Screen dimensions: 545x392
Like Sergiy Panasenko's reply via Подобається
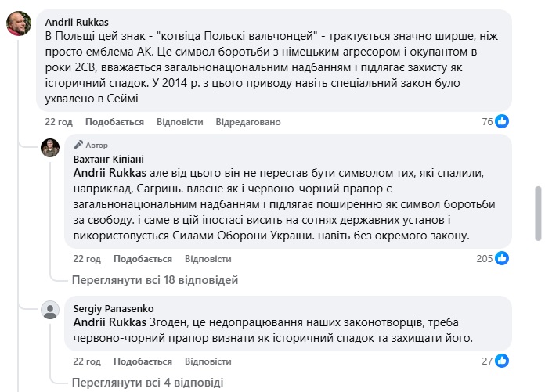(x=143, y=361)
